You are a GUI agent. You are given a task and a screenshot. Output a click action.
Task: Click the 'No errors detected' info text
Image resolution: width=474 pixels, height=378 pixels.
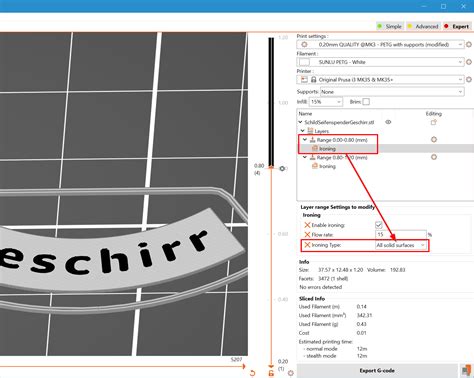(x=321, y=287)
